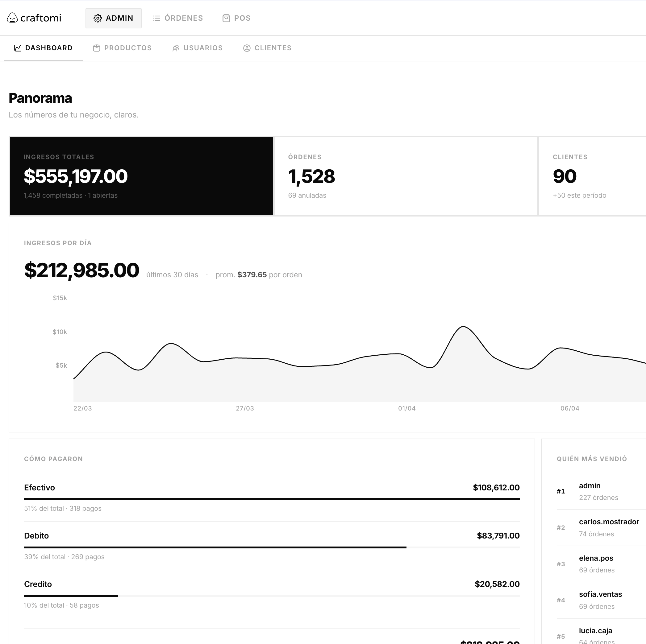Click "Los números de tu negocio, claros."
646x644 pixels.
(x=73, y=115)
